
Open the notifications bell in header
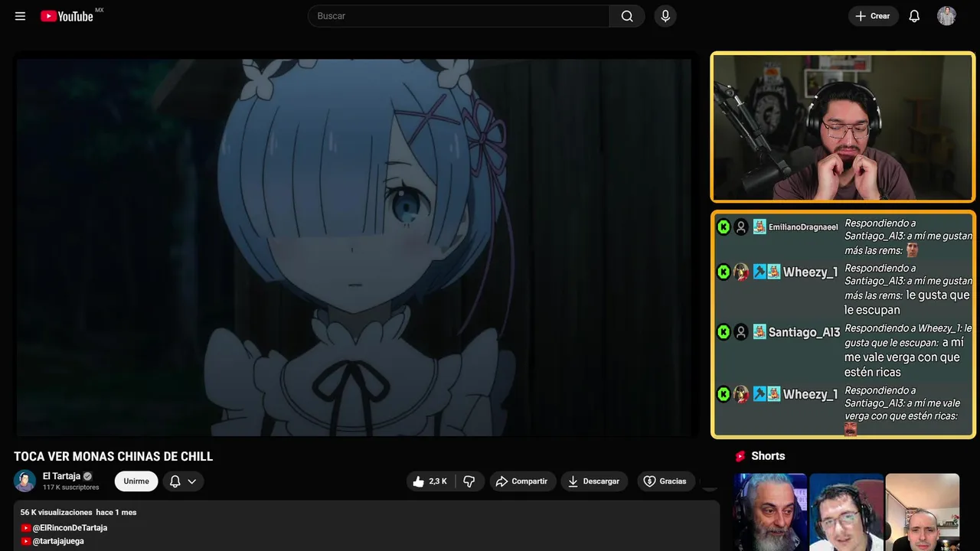[914, 16]
